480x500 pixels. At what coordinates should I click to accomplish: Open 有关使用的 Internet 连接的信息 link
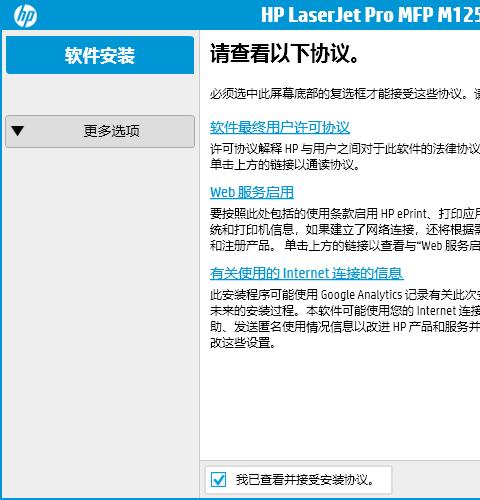[306, 273]
